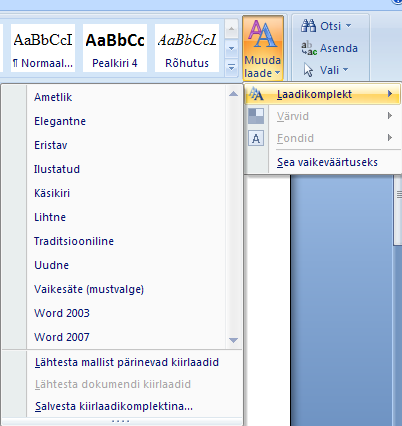Image resolution: width=402 pixels, height=426 pixels.
Task: Click Lähtesta mallist pärinevad kiirlaadid
Action: (x=127, y=362)
